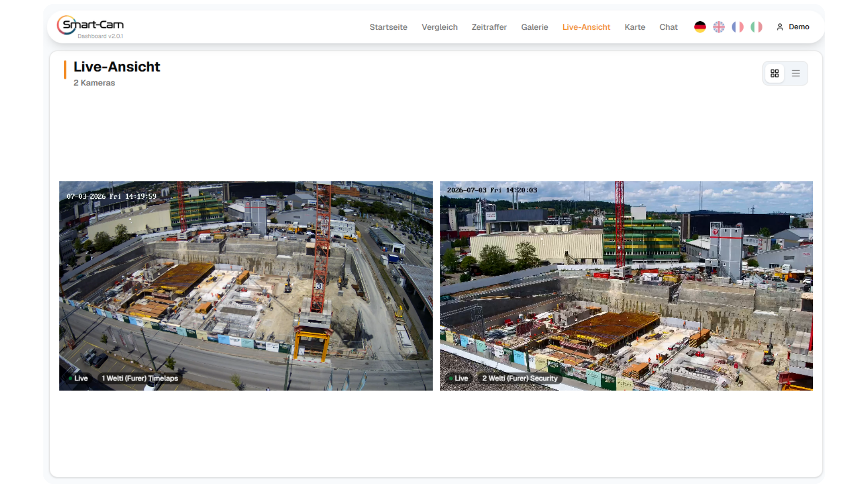Switch language to German via flag
Screen dimensions: 868x488
coord(700,27)
